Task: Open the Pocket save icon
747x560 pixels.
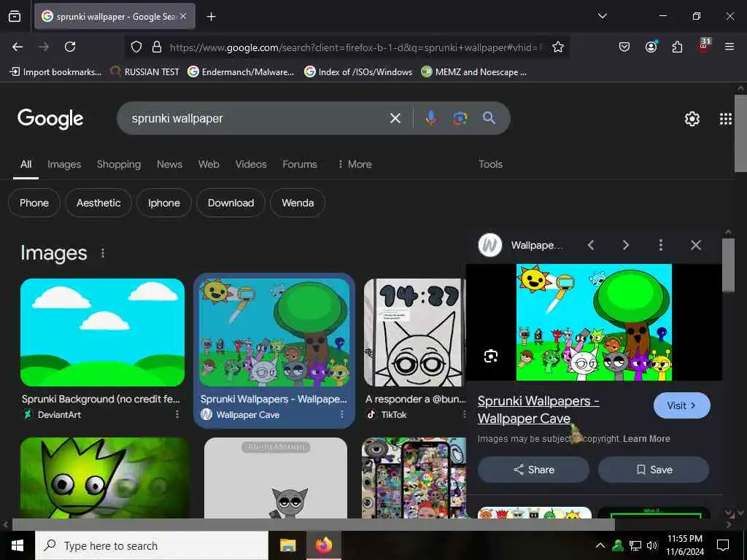Action: 624,47
